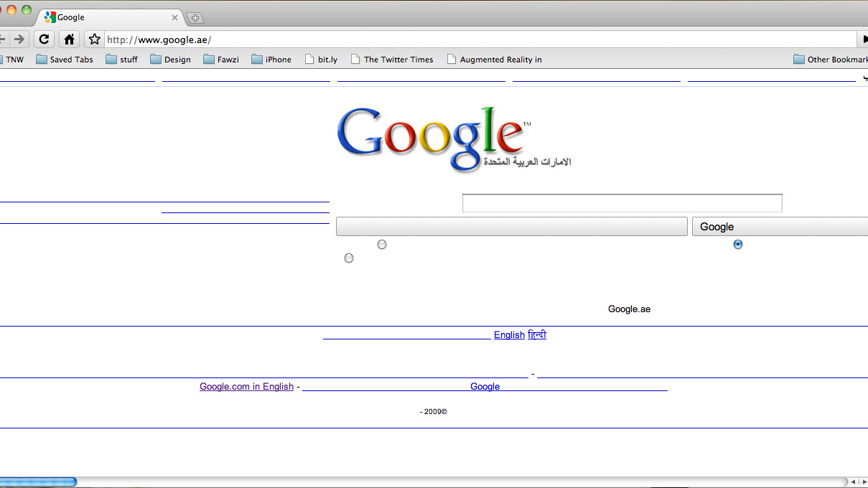
Task: Open The Twitter Times bookmark
Action: 391,60
